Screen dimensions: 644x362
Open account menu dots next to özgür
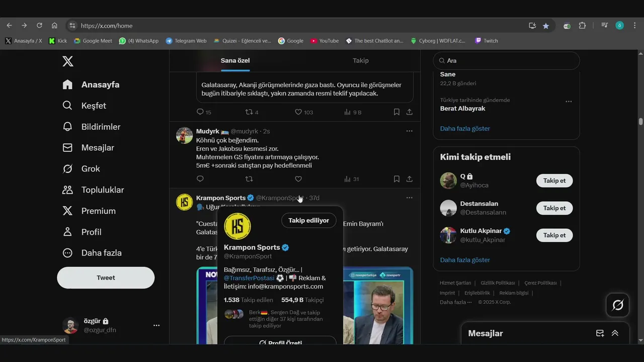pos(156,325)
